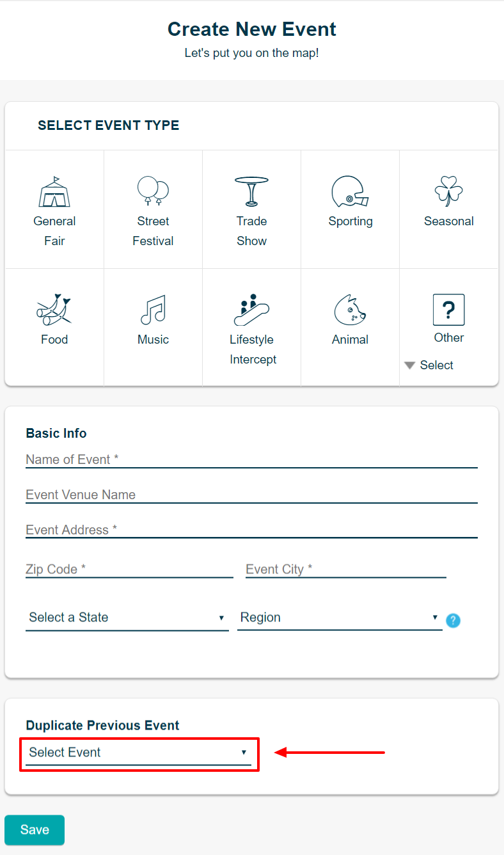Choose the Animal pig icon
504x855 pixels.
350,310
